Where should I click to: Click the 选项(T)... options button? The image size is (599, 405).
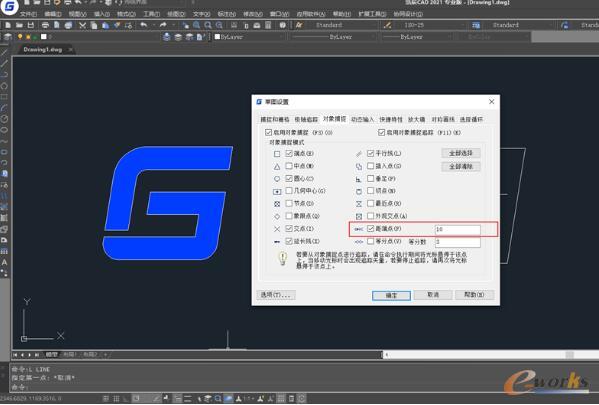tap(275, 295)
